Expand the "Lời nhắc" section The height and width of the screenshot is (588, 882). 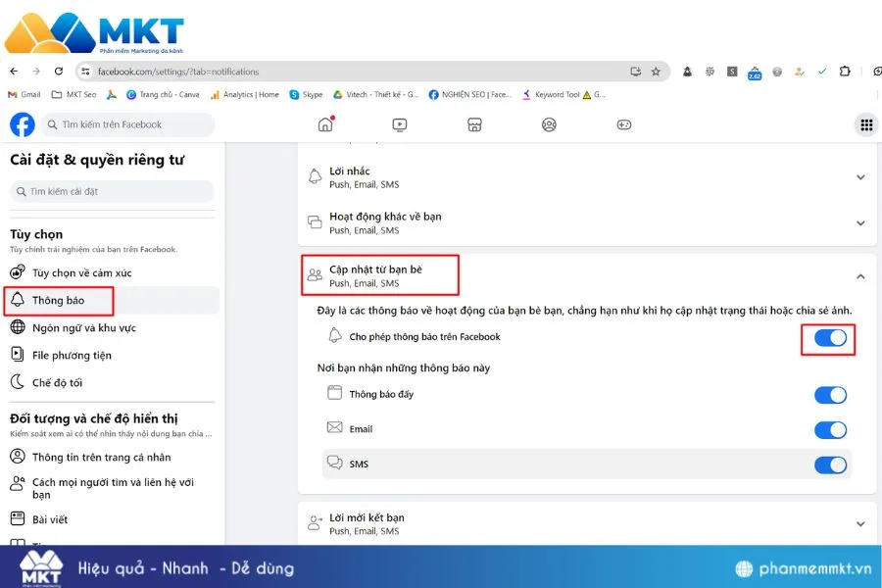tap(860, 176)
